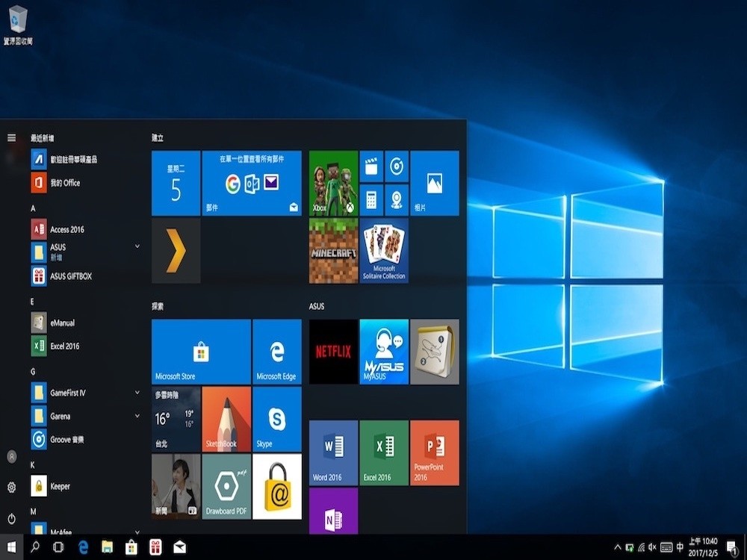Image resolution: width=747 pixels, height=560 pixels.
Task: Open the hamburger menu in Start
Action: click(x=11, y=138)
